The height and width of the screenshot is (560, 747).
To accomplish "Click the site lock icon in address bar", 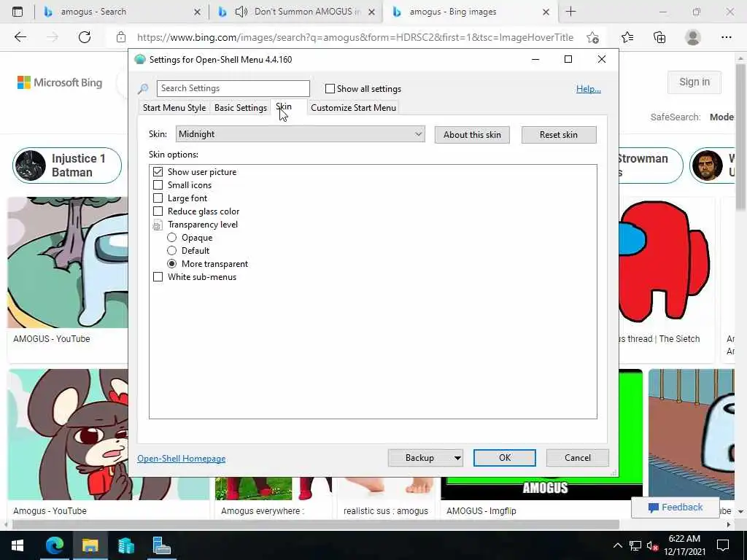I will [121, 37].
